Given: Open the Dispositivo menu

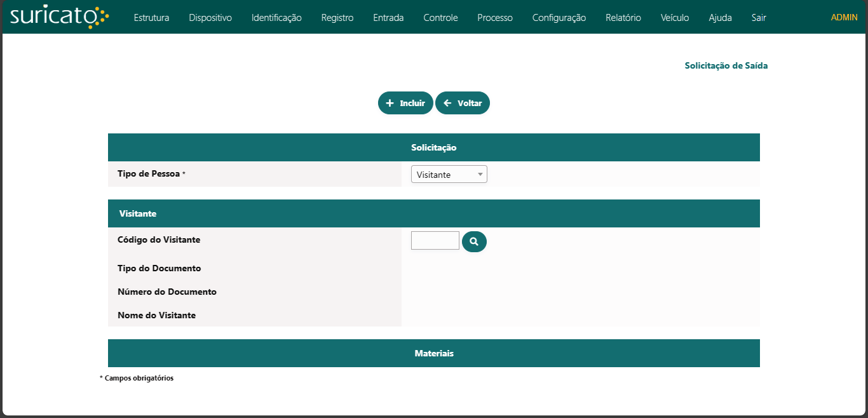Looking at the screenshot, I should pos(210,18).
